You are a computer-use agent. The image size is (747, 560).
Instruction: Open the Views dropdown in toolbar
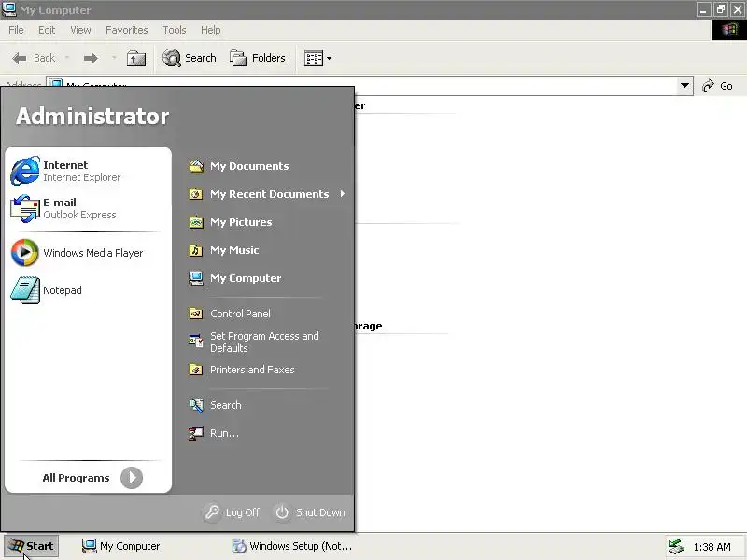tap(317, 59)
